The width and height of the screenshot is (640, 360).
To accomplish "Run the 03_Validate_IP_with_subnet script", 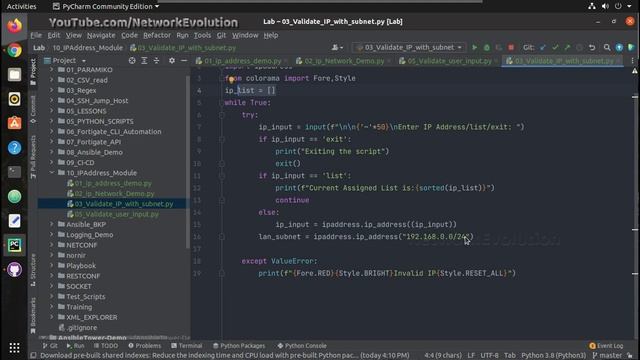I will point(474,48).
